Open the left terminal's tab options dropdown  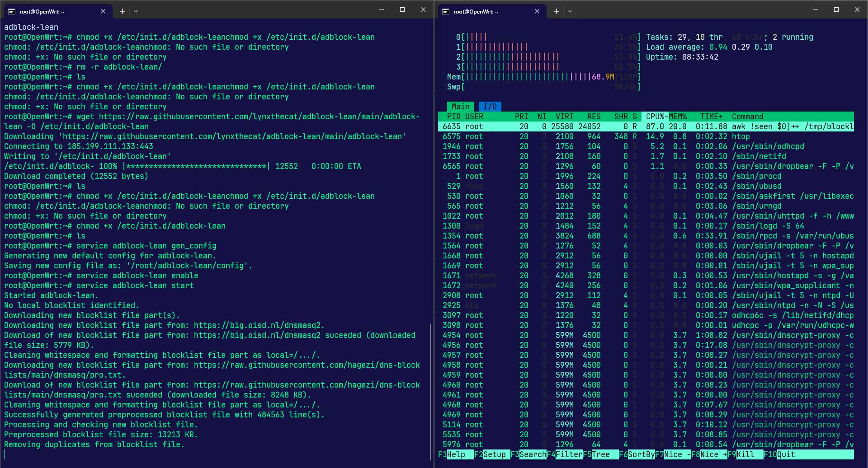(136, 11)
